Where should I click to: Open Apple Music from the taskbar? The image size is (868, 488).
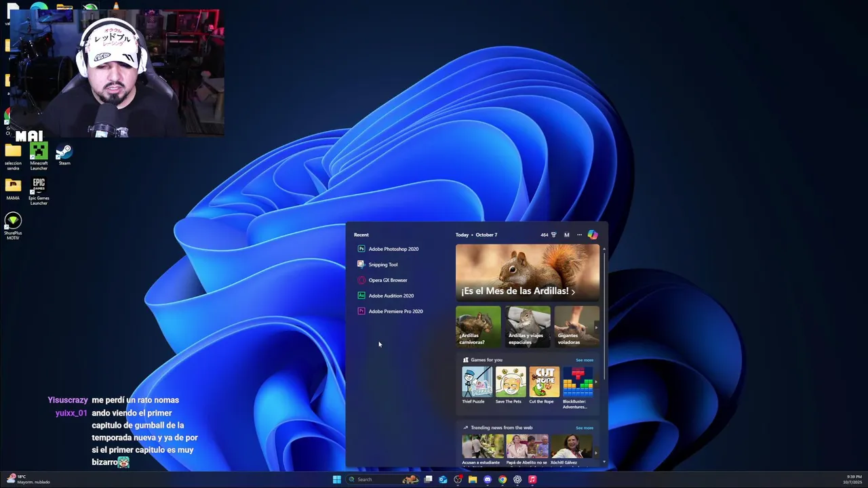click(532, 479)
